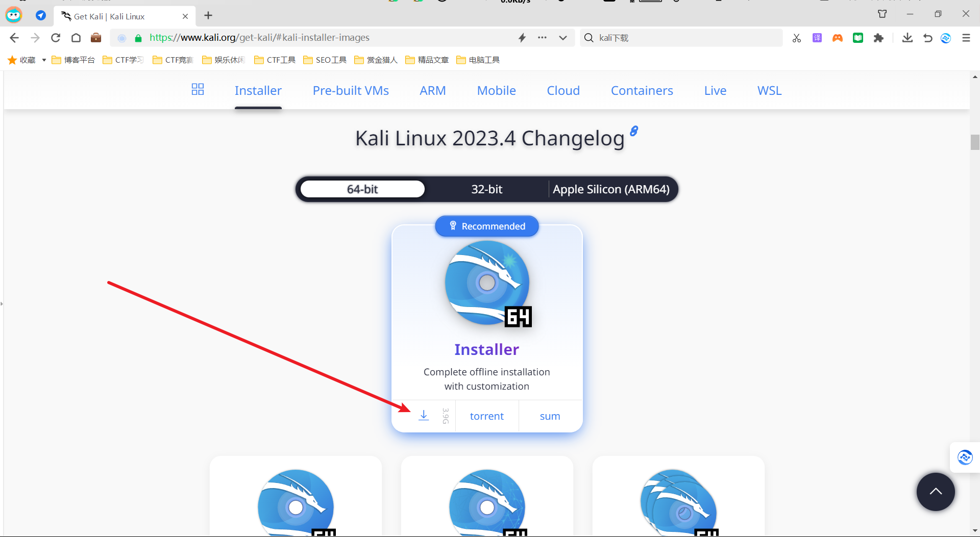Open the 赏金猎人 bookmark folder
This screenshot has height=537, width=980.
tap(376, 60)
